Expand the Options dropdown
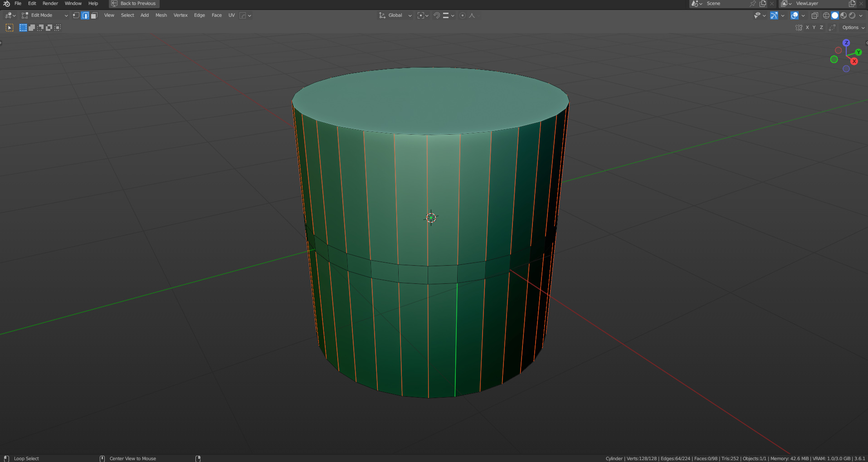 point(853,28)
